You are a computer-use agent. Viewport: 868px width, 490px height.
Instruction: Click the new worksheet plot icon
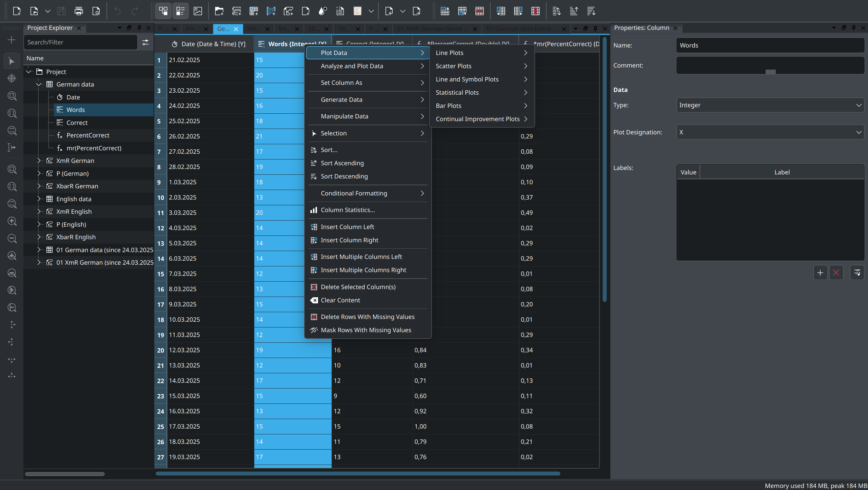pyautogui.click(x=288, y=11)
